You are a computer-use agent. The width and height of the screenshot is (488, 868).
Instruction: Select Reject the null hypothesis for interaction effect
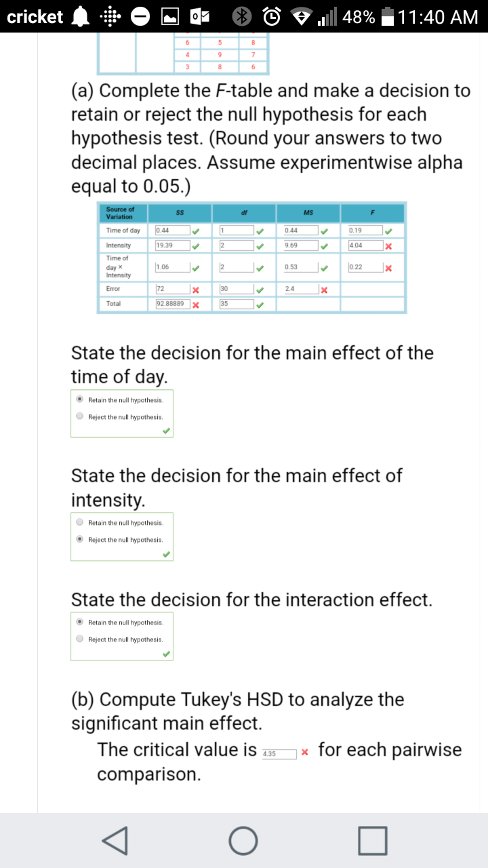pyautogui.click(x=81, y=639)
